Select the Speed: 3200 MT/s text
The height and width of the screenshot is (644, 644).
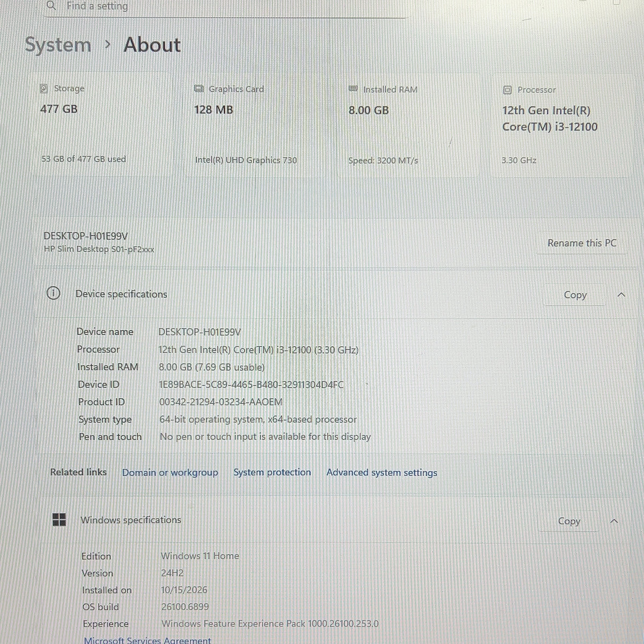point(383,160)
